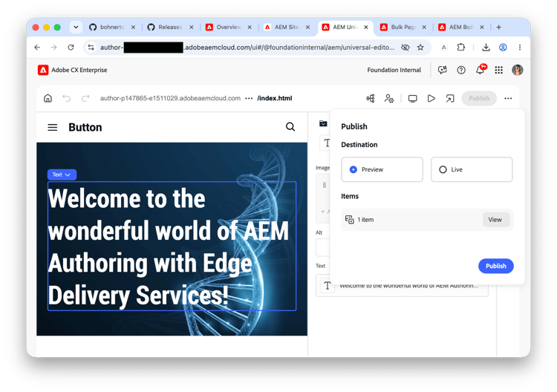Screen dimensions: 557x392
Task: Click the device emulator screen icon
Action: click(x=412, y=98)
